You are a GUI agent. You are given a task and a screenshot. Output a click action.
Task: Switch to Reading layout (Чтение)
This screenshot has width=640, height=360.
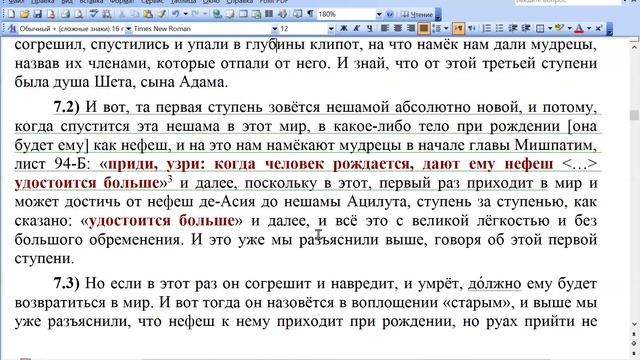[417, 14]
